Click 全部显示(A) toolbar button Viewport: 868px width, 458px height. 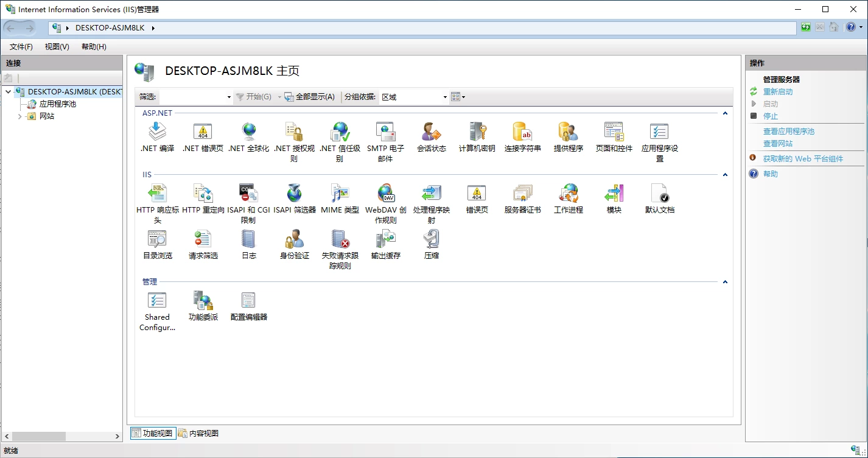click(310, 97)
